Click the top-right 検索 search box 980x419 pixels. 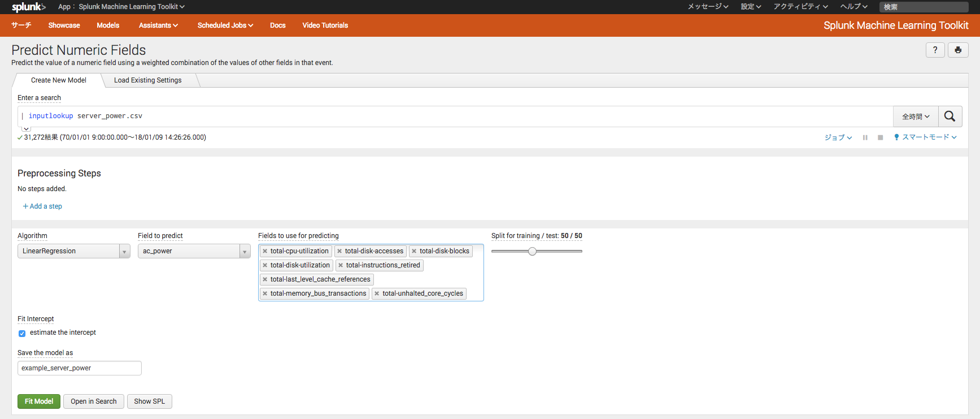click(x=924, y=7)
